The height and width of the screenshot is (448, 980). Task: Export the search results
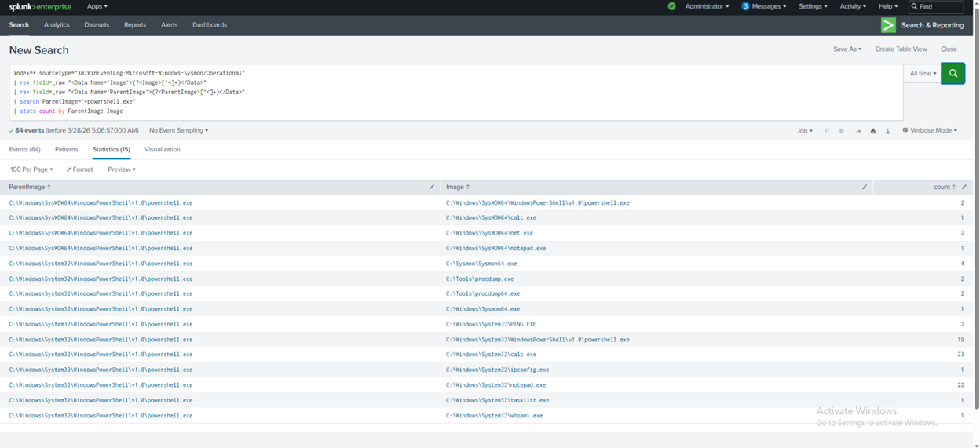tap(887, 131)
